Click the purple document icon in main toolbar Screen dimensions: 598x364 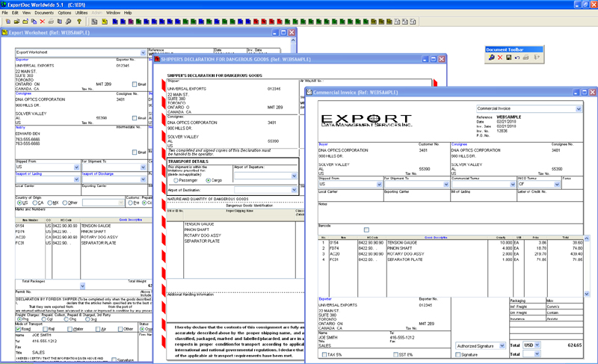coord(131,22)
